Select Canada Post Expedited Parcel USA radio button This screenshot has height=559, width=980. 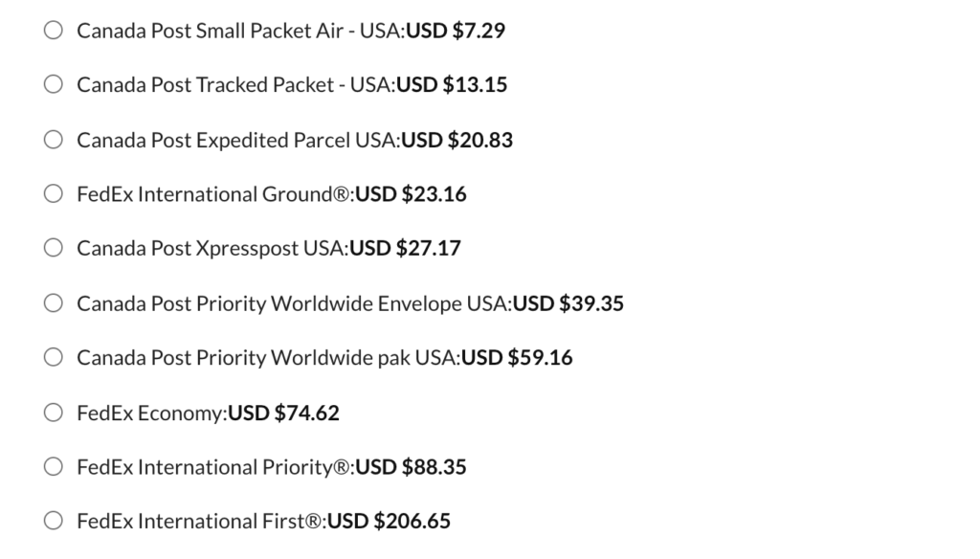(54, 140)
